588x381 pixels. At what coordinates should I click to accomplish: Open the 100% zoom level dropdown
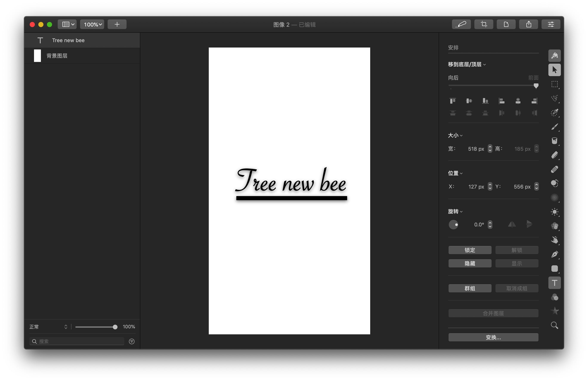92,24
